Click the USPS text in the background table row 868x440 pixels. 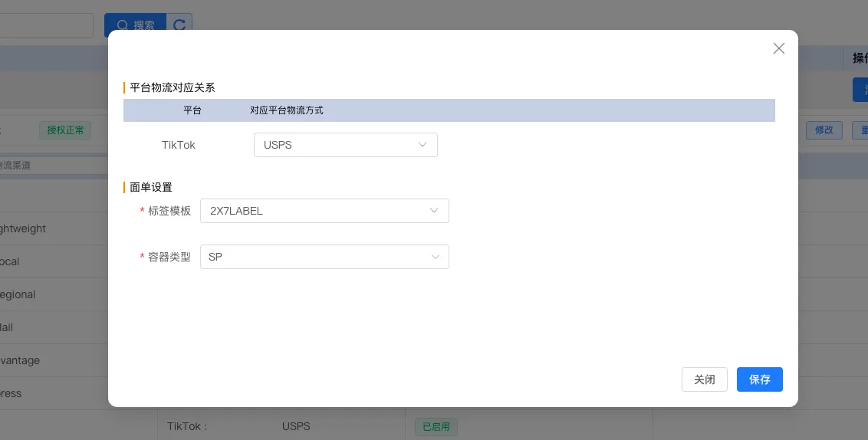(x=296, y=426)
